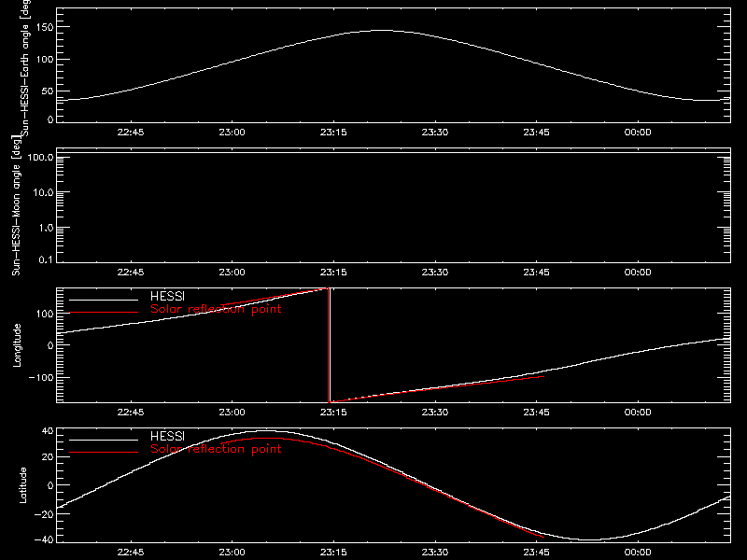Click '23:45' under the Moon angle plot
Viewport: 747px width, 560px height.
coord(536,273)
